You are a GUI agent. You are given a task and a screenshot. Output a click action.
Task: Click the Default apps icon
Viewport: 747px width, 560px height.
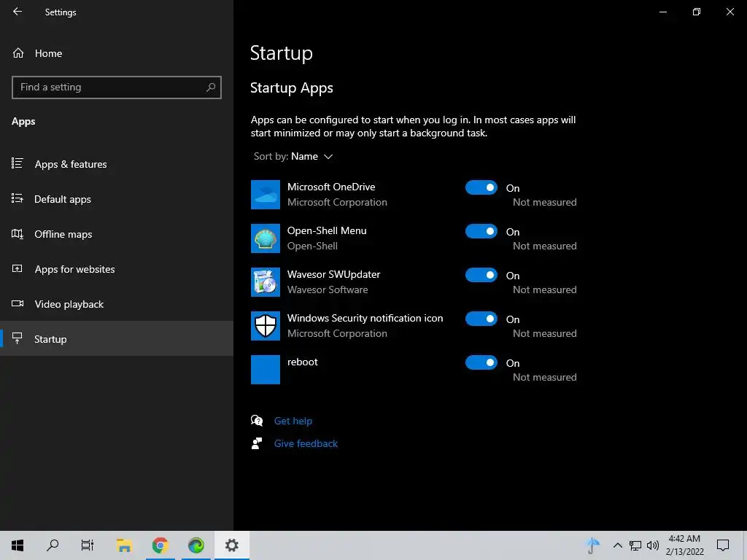(x=18, y=198)
